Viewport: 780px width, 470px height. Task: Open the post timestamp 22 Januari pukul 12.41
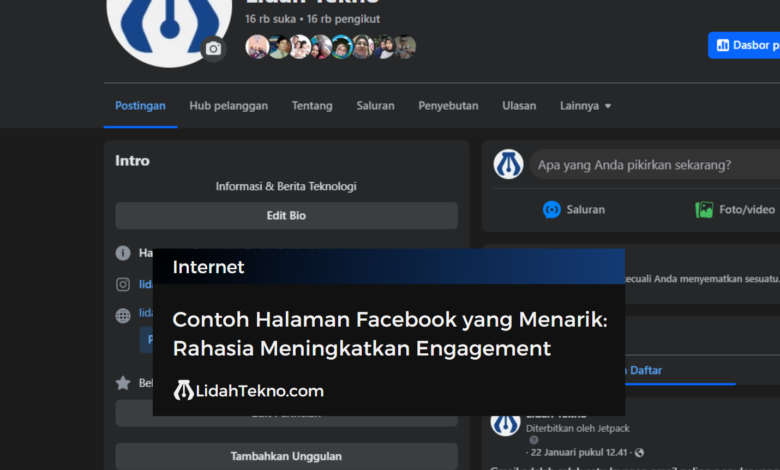pos(579,452)
